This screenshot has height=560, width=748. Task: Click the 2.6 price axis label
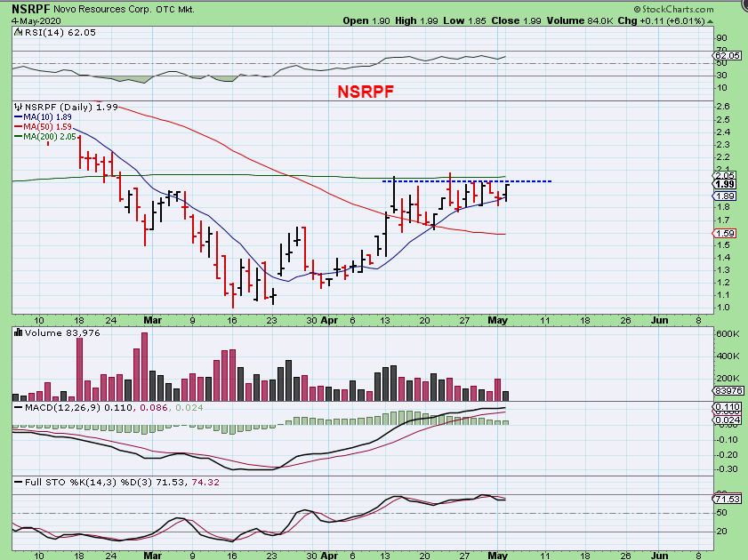coord(723,107)
